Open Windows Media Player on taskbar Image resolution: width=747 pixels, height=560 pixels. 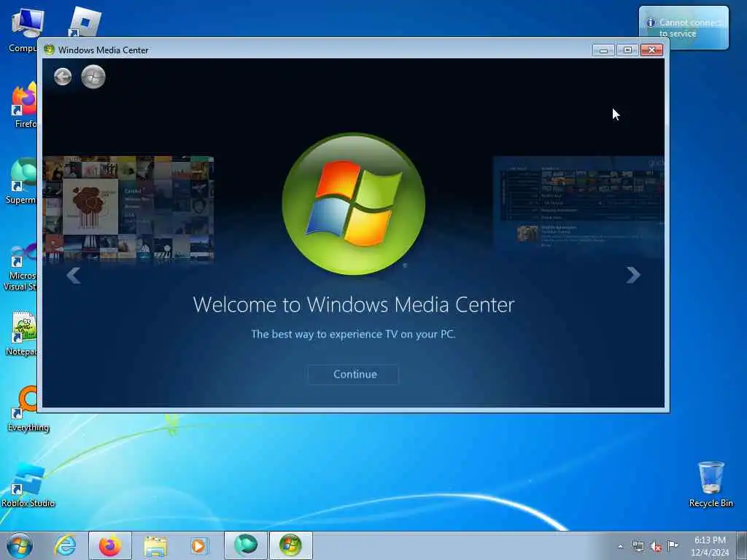[x=200, y=545]
